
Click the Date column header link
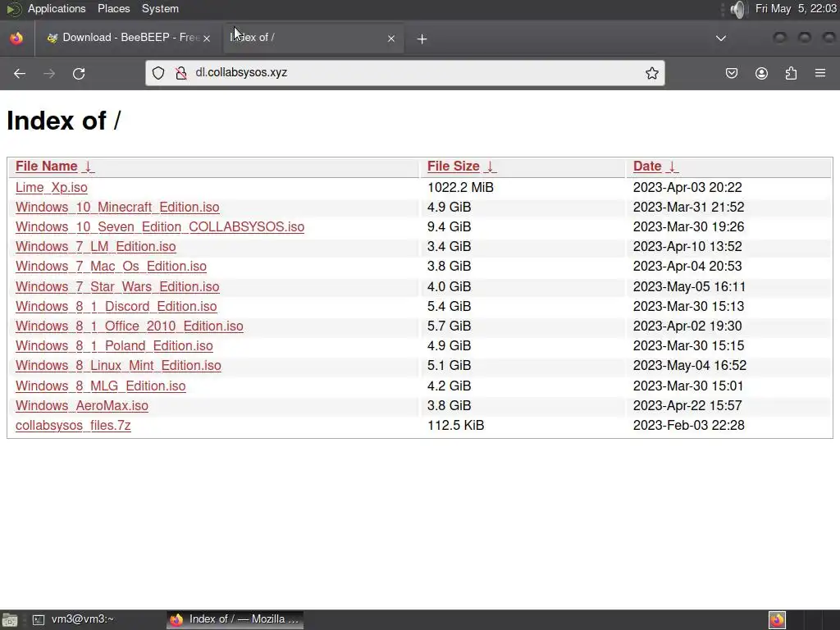click(647, 166)
